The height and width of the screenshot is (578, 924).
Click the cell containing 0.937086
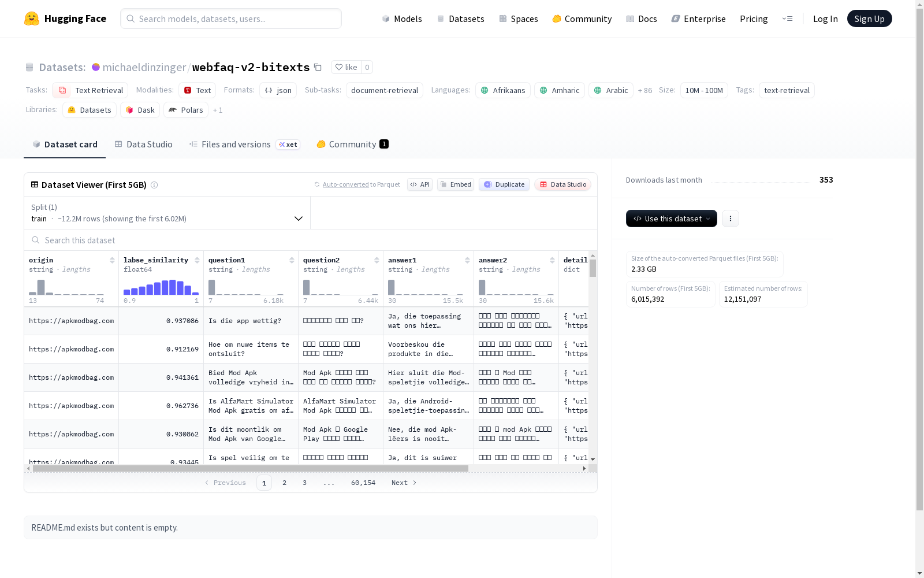click(x=161, y=321)
